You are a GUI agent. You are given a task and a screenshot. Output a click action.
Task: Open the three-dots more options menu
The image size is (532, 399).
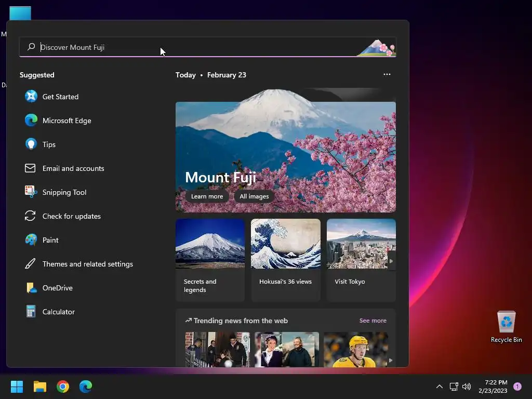[387, 74]
